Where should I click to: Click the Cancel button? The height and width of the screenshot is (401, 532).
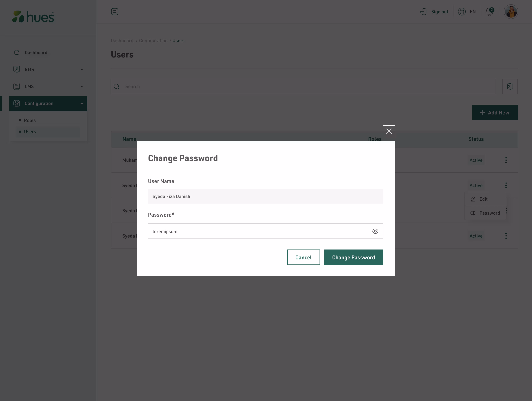click(x=303, y=257)
